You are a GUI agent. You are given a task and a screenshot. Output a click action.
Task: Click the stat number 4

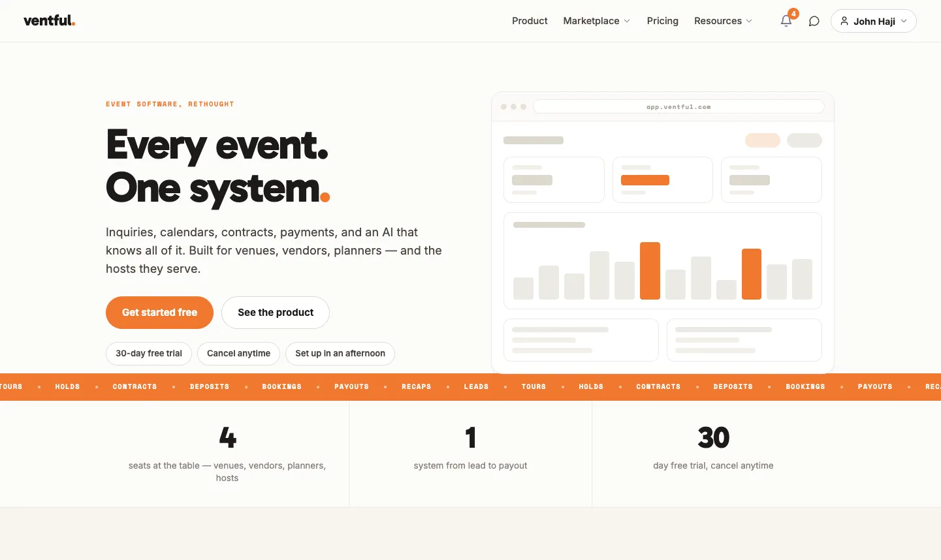coord(227,437)
